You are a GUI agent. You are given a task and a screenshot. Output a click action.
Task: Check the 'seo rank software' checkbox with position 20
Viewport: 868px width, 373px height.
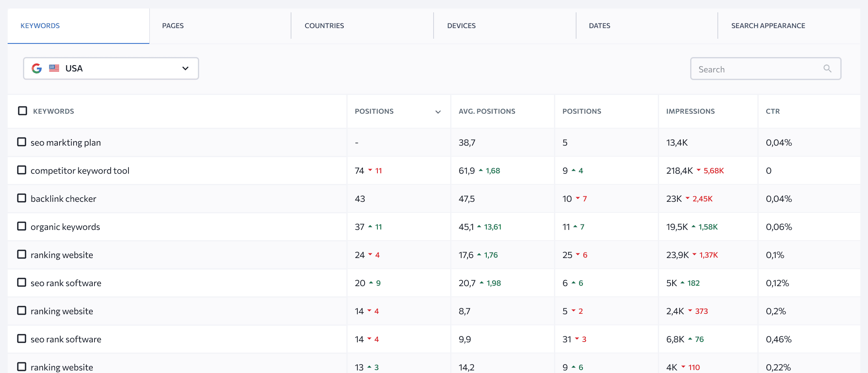[x=22, y=282]
